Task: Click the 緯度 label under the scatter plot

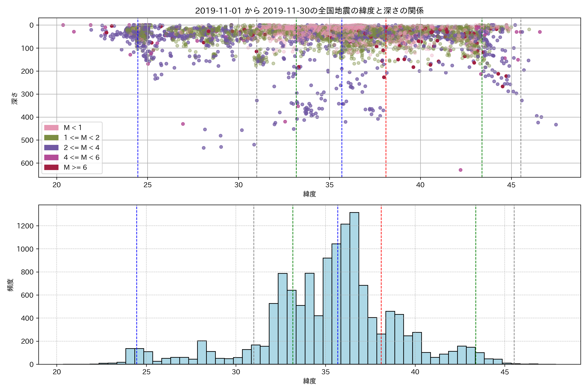Action: 310,194
